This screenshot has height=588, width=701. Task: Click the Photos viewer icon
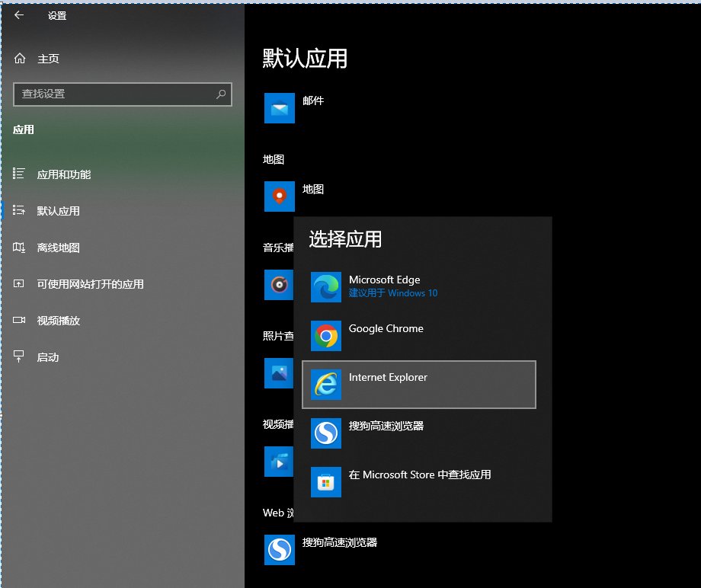click(x=279, y=373)
